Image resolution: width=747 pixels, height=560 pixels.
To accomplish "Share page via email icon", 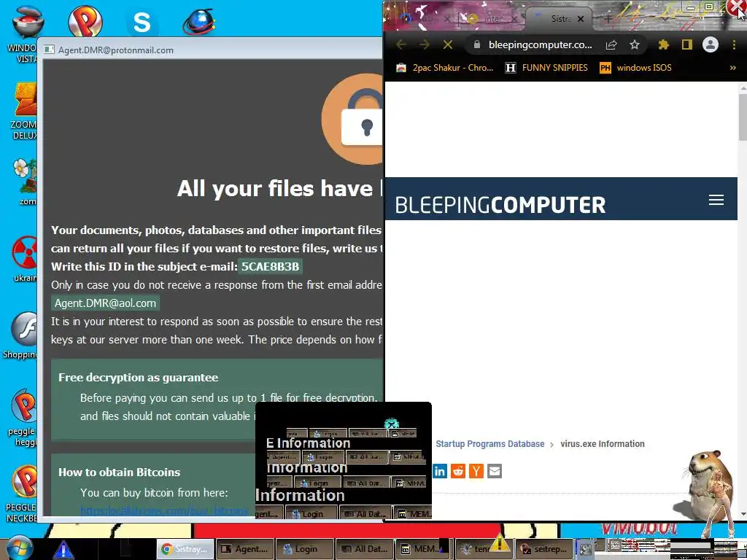I will tap(495, 472).
